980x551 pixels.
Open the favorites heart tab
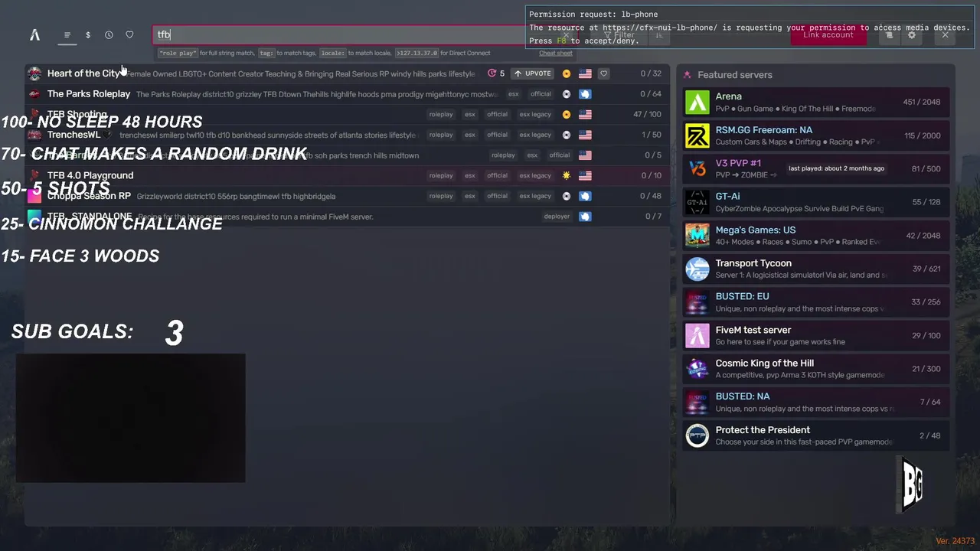[129, 34]
